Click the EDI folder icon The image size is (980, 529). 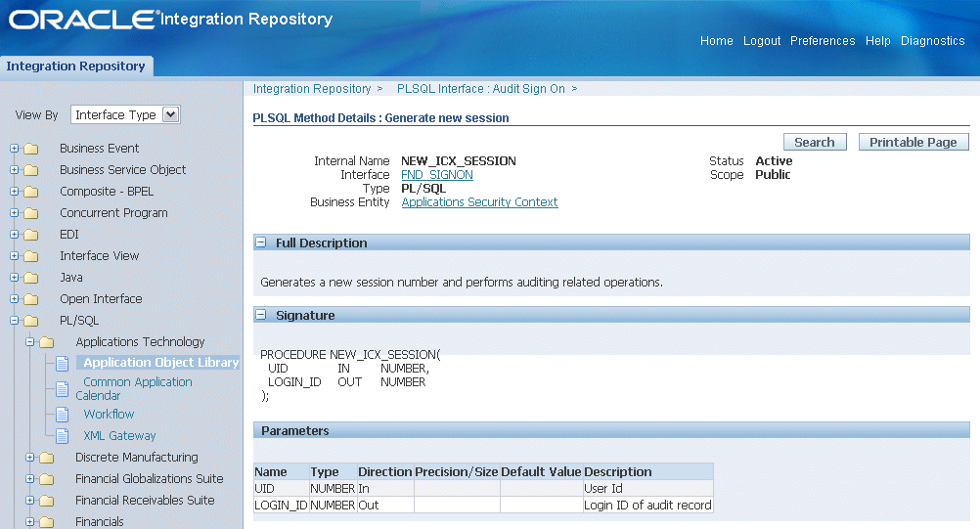30,235
